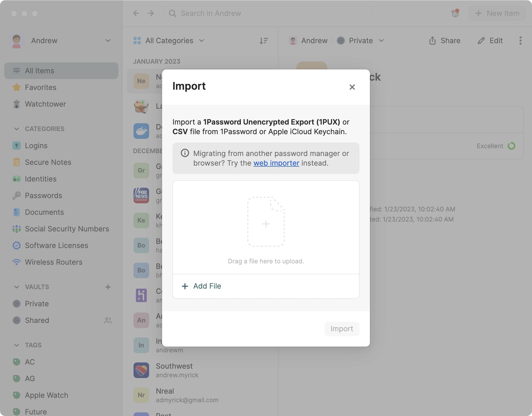Viewport: 532px width, 416px height.
Task: Collapse the TAGS section
Action: 17,345
